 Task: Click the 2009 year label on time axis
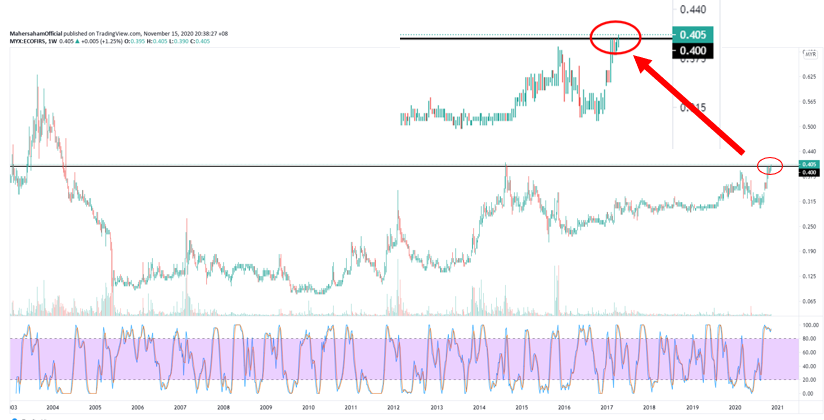266,407
